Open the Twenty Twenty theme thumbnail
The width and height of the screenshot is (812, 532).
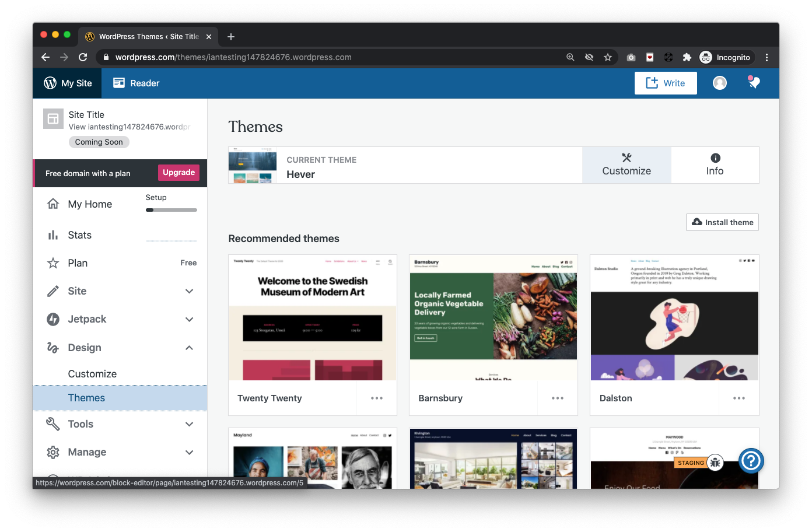point(313,318)
